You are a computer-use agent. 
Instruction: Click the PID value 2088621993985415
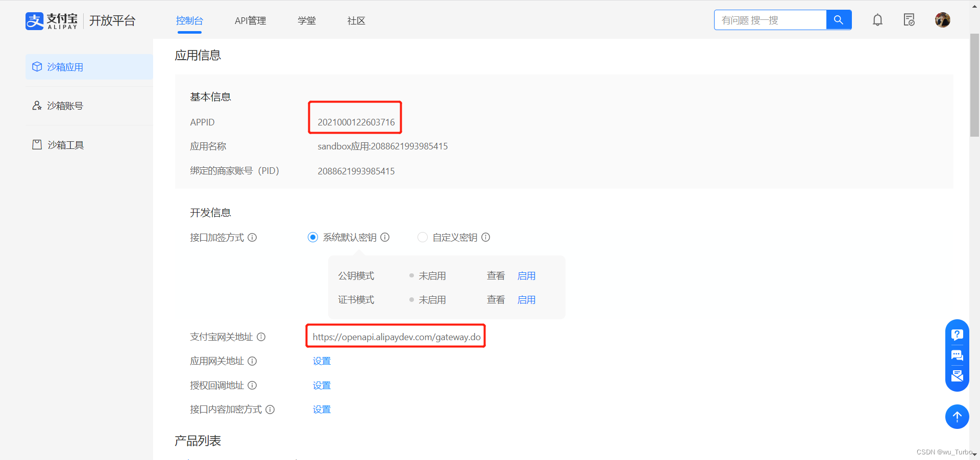(x=356, y=171)
